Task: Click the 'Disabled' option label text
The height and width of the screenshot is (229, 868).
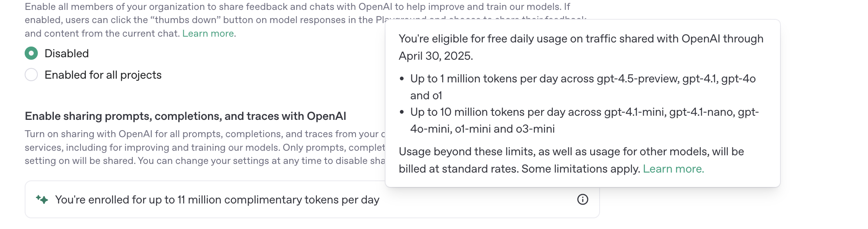Action: tap(67, 54)
